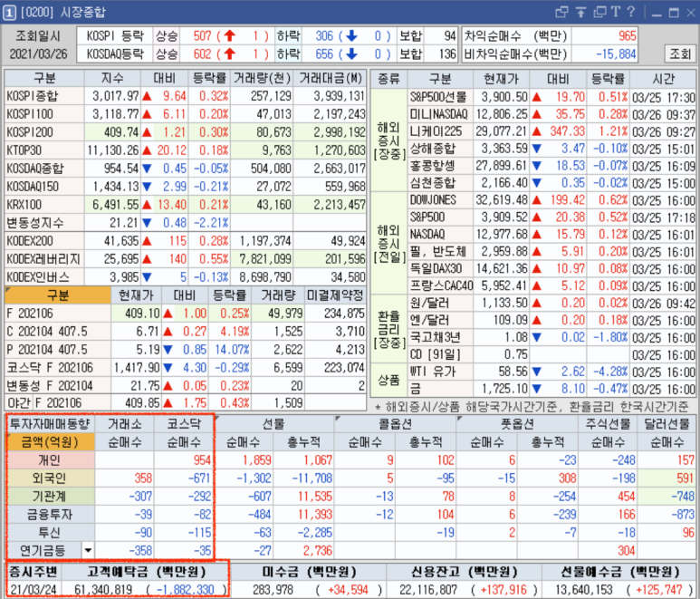The height and width of the screenshot is (599, 700).
Task: Click the 금융투자 investor row label
Action: (50, 515)
